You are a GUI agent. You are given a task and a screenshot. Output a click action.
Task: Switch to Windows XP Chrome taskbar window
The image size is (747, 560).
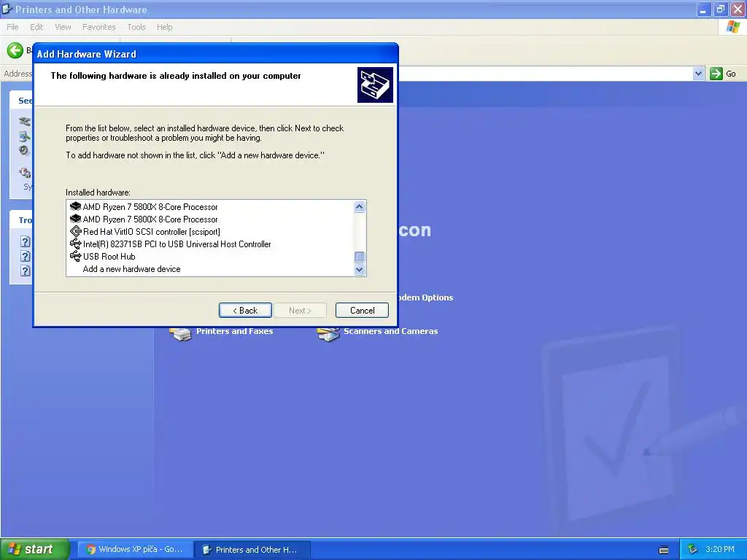click(x=135, y=550)
